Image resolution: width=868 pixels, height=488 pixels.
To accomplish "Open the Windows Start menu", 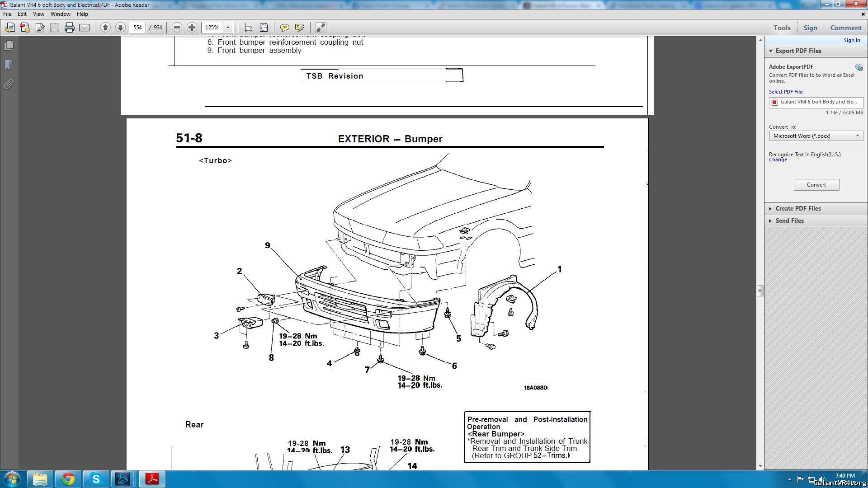I will pos(12,479).
